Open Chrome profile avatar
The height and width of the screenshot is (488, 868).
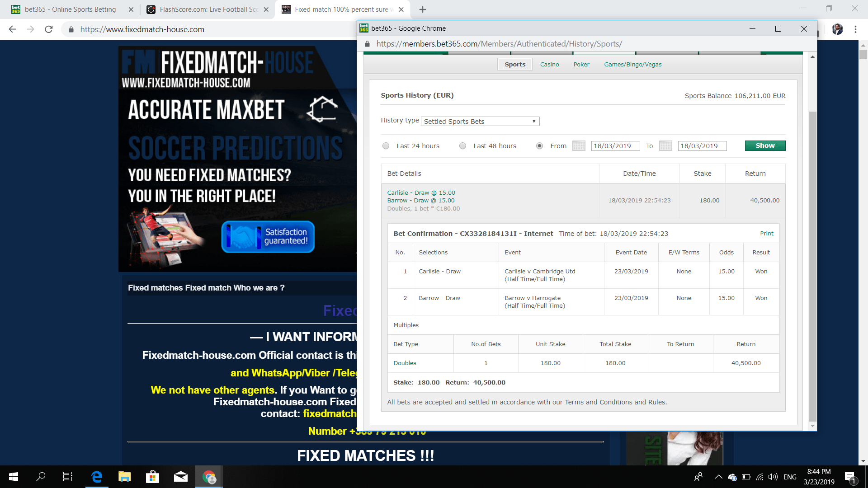point(837,29)
